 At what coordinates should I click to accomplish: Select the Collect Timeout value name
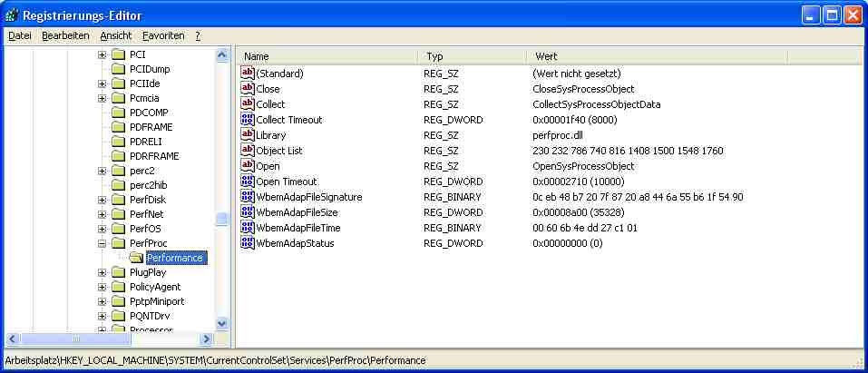pyautogui.click(x=289, y=119)
